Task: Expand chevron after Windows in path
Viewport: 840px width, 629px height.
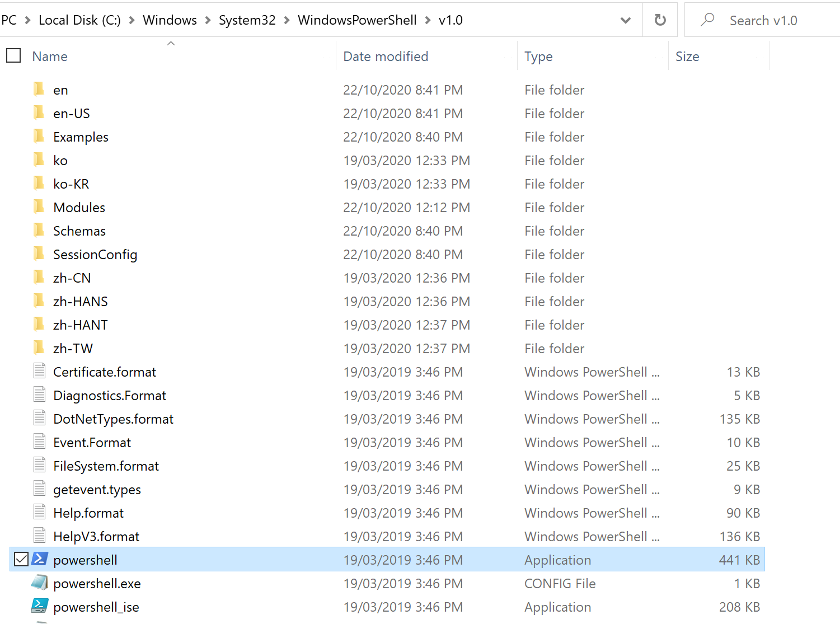Action: pos(208,20)
